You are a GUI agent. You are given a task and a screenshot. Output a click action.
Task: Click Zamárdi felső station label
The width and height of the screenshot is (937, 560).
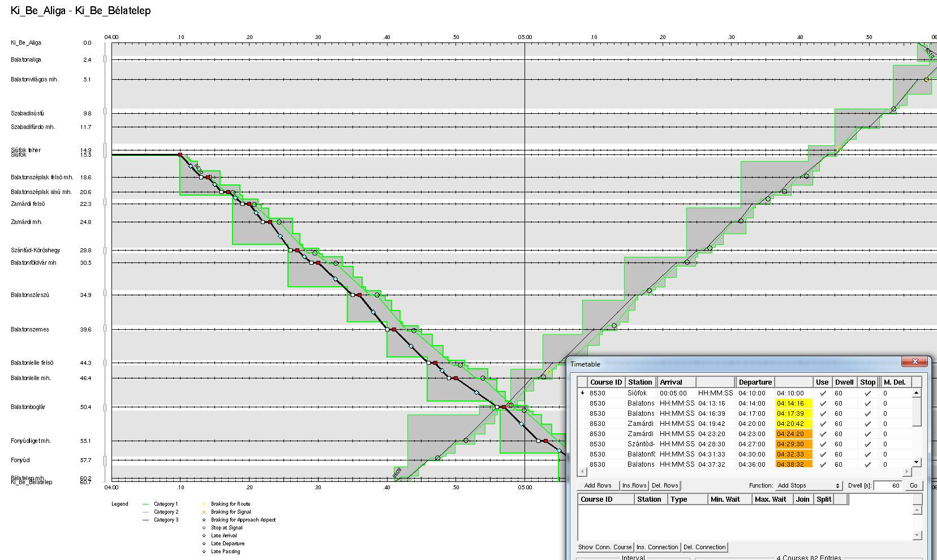[x=28, y=204]
